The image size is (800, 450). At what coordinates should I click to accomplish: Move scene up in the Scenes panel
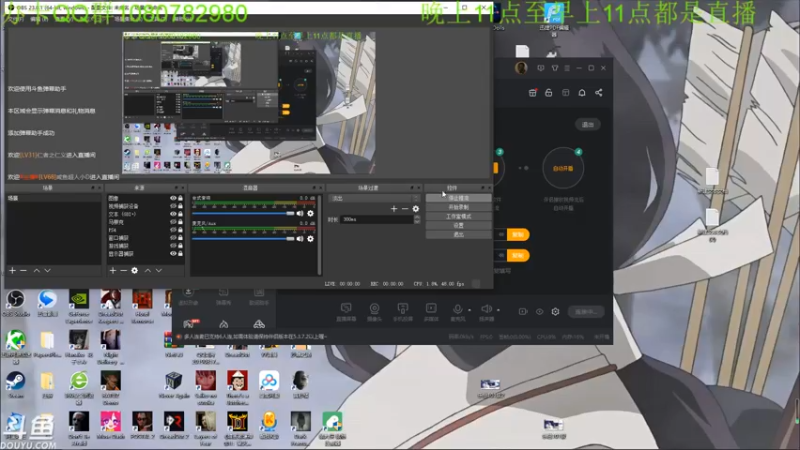(36, 270)
